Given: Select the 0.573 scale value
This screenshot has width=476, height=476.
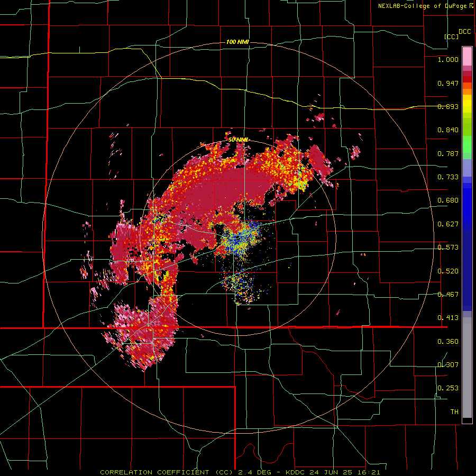Looking at the screenshot, I should 448,248.
